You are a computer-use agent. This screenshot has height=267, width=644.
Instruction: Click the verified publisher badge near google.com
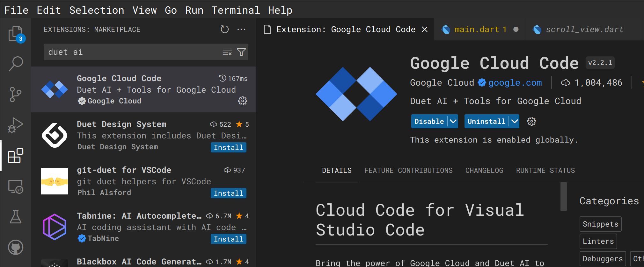482,83
